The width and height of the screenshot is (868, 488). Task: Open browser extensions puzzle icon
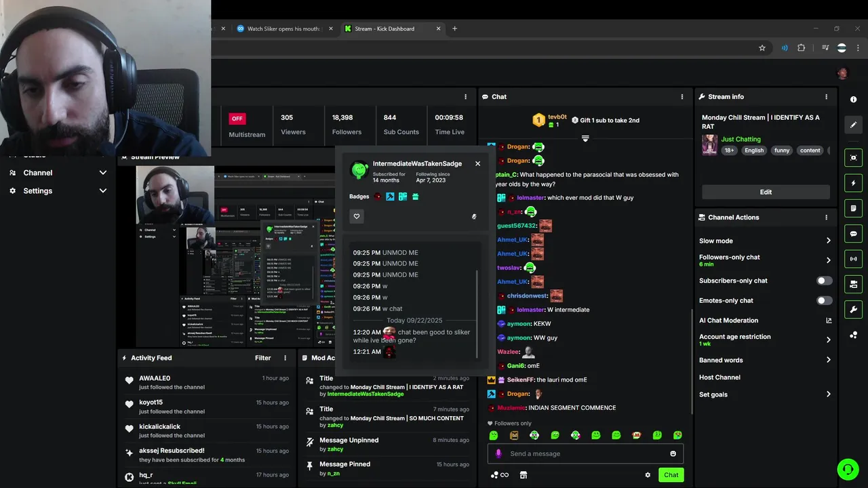tap(802, 48)
